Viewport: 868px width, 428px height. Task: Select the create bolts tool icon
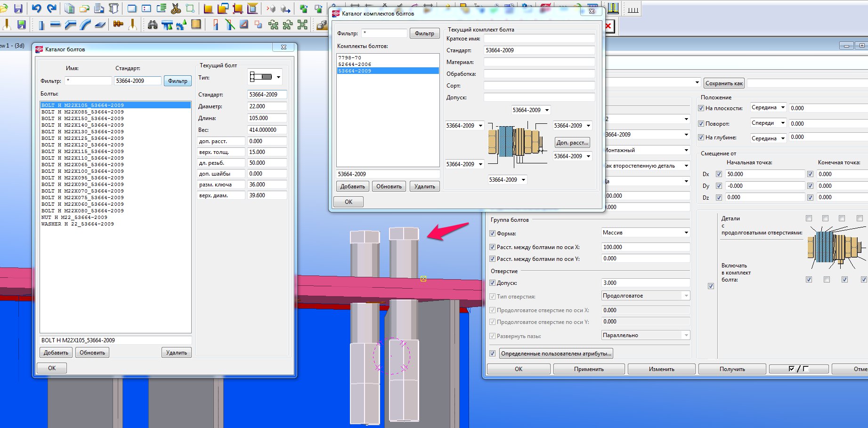point(118,24)
